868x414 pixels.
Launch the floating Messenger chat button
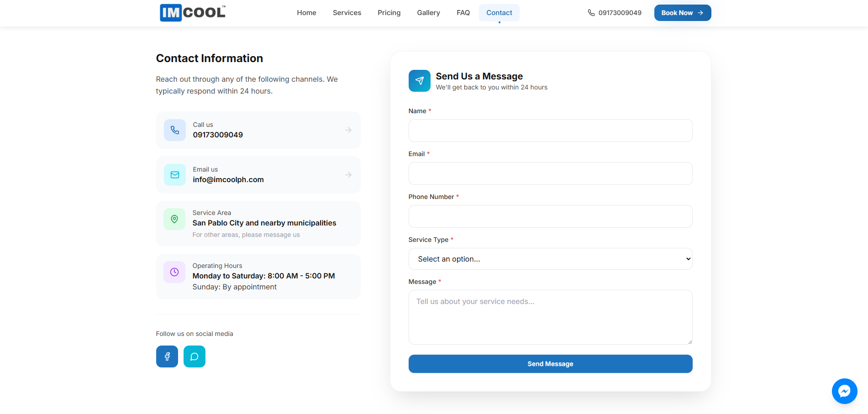(845, 391)
